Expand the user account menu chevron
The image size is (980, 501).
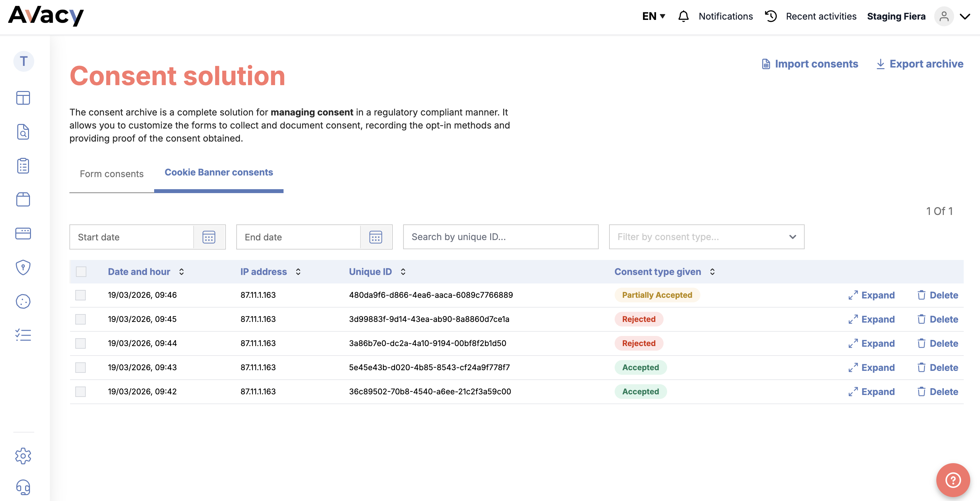coord(965,16)
